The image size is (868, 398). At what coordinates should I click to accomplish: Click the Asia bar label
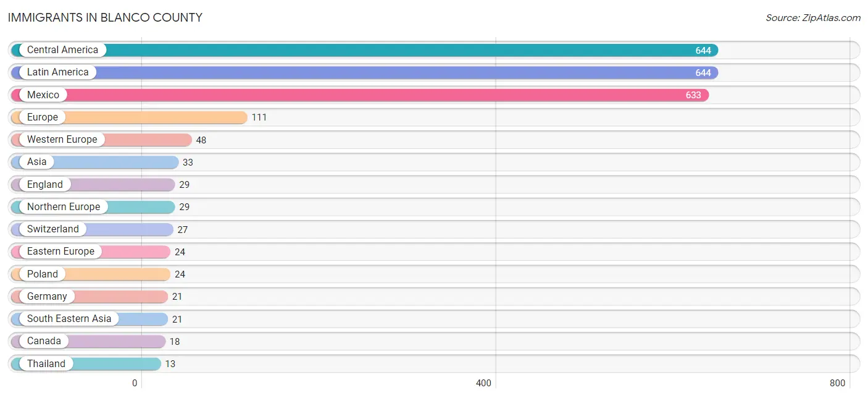(x=37, y=162)
